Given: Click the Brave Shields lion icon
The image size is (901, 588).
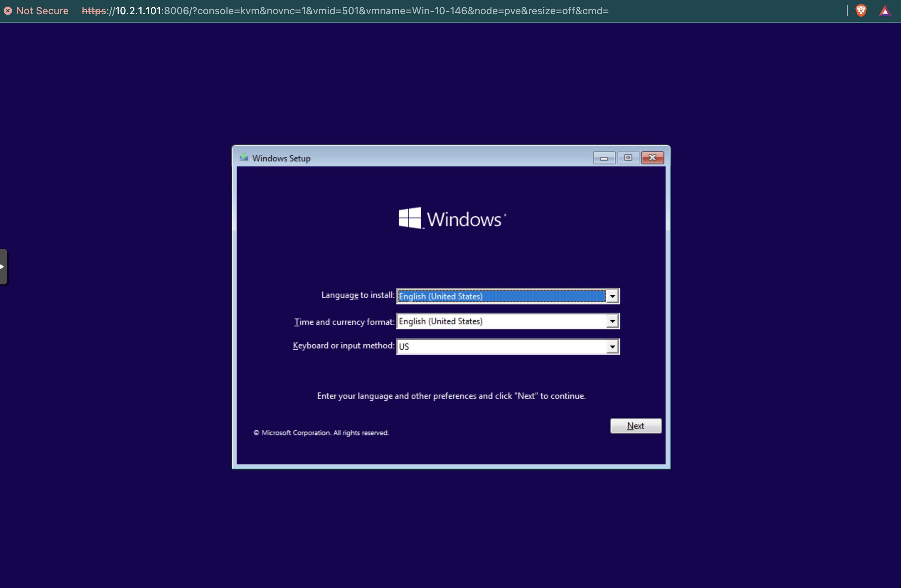Looking at the screenshot, I should pos(861,11).
